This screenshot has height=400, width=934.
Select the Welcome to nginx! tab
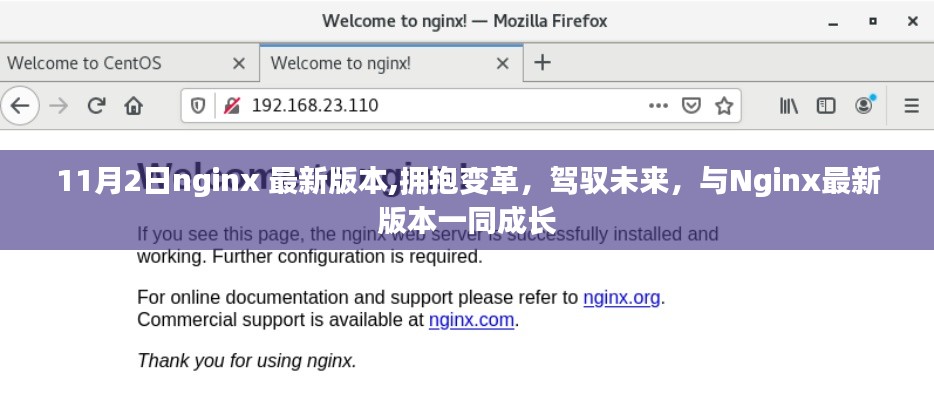pos(340,63)
